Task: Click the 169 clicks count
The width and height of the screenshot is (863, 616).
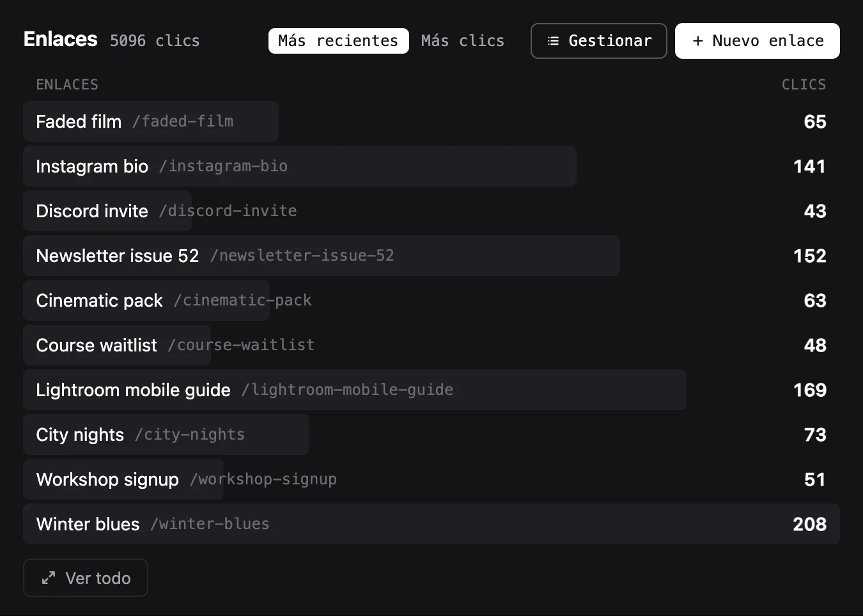Action: pos(810,390)
